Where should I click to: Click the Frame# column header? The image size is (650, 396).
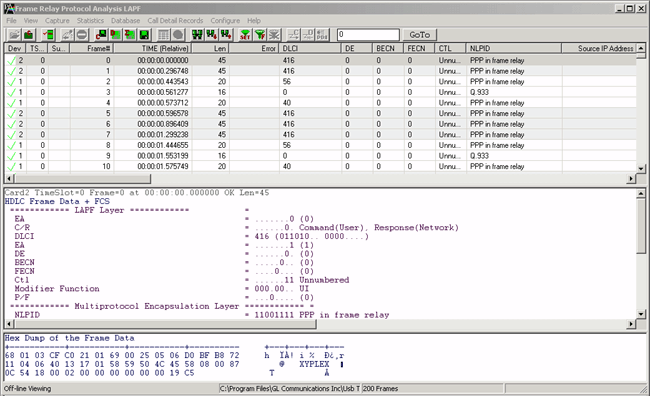(x=92, y=49)
